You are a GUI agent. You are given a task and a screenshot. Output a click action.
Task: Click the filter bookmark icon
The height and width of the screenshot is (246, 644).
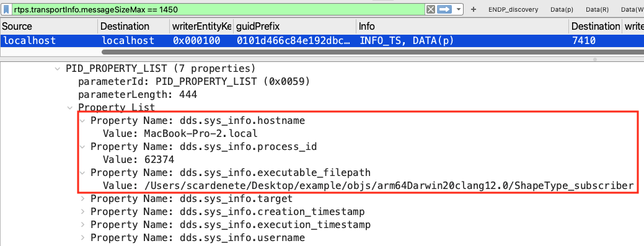click(7, 9)
